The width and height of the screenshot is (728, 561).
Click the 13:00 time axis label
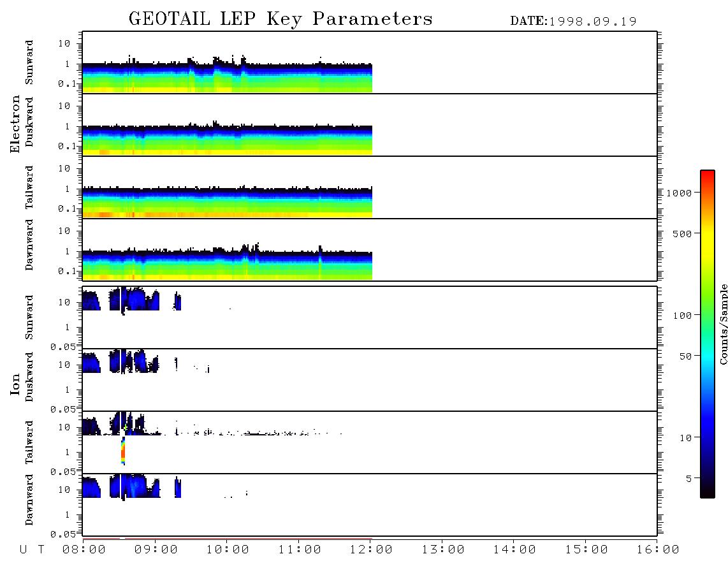pos(443,550)
